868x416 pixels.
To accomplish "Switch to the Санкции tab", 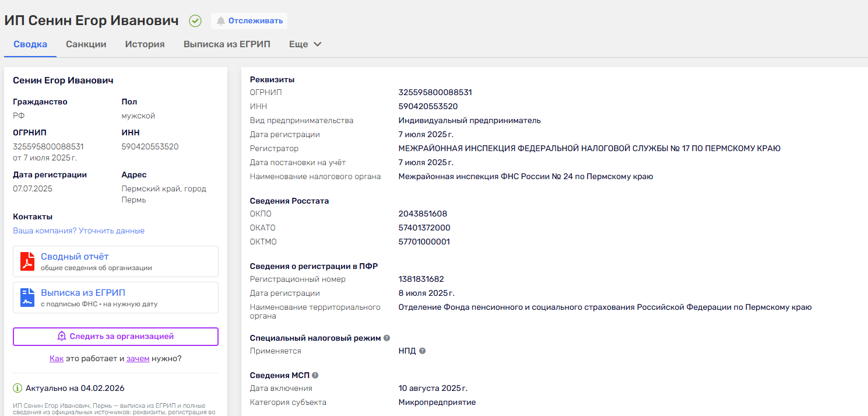I will (86, 44).
